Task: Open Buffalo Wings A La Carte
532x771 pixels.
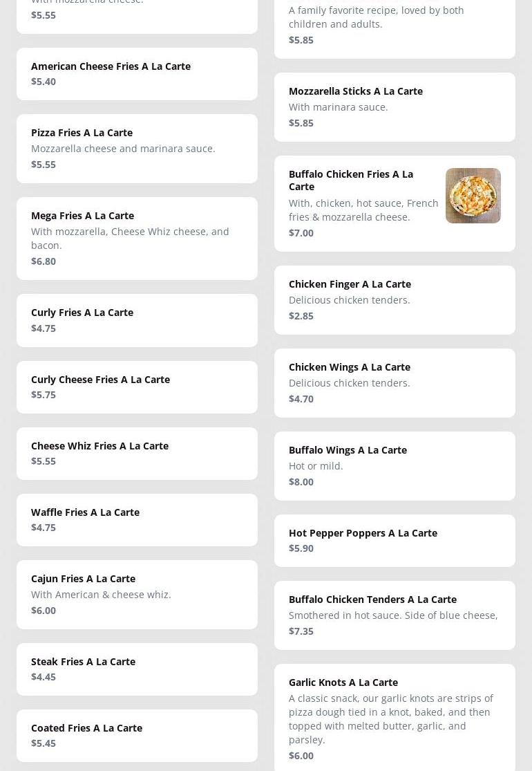Action: 348,450
